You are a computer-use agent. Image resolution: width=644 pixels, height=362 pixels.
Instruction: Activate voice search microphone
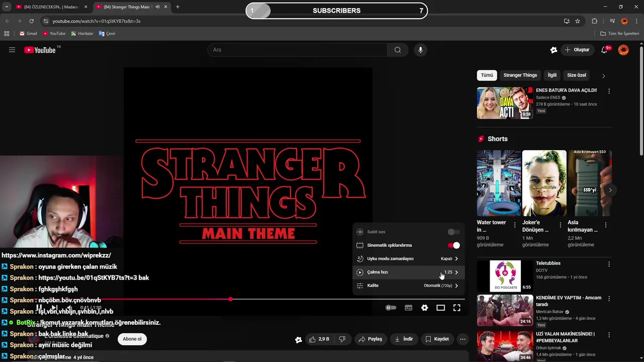(421, 50)
